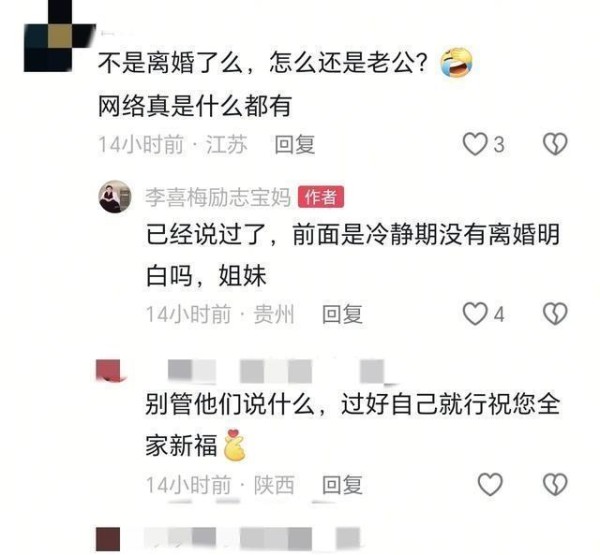Dislike the Jiangsu comment with broken heart

555,144
